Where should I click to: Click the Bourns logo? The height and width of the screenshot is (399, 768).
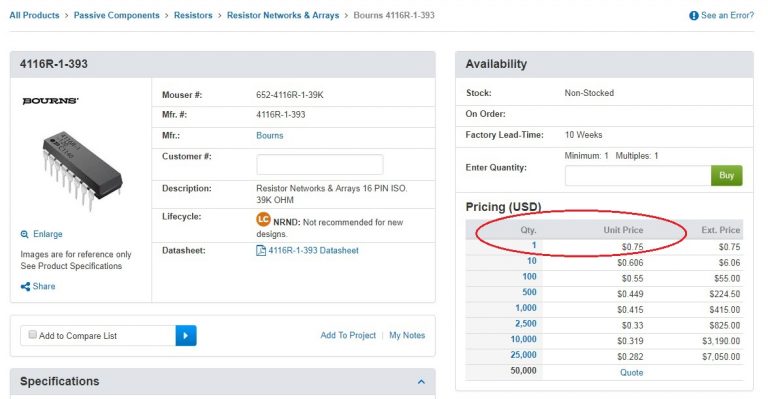(x=50, y=101)
